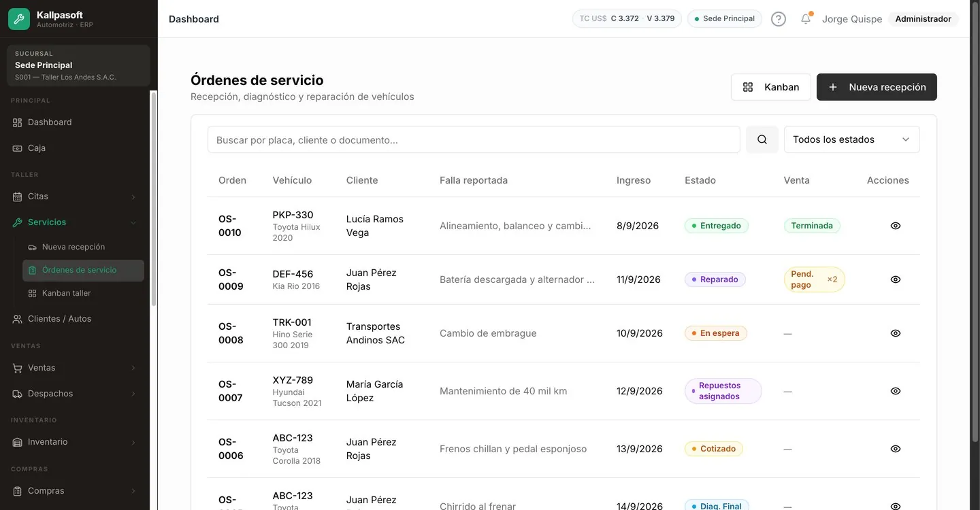Go to Nueva recepción in sidebar

[83, 247]
